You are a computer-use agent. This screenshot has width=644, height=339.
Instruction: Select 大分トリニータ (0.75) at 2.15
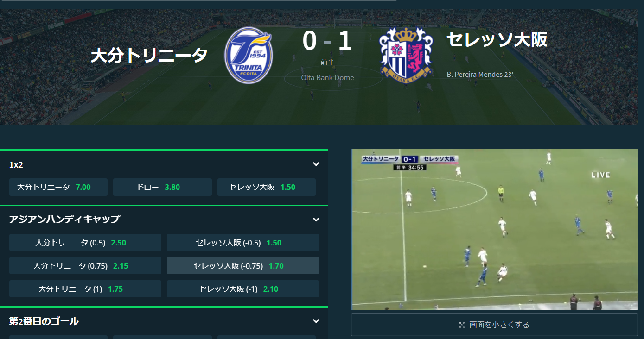point(85,266)
